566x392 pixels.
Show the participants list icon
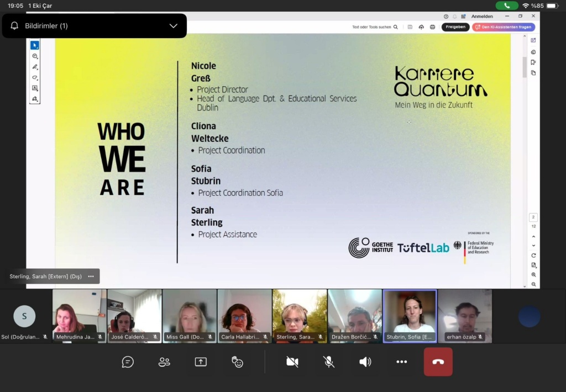coord(164,362)
